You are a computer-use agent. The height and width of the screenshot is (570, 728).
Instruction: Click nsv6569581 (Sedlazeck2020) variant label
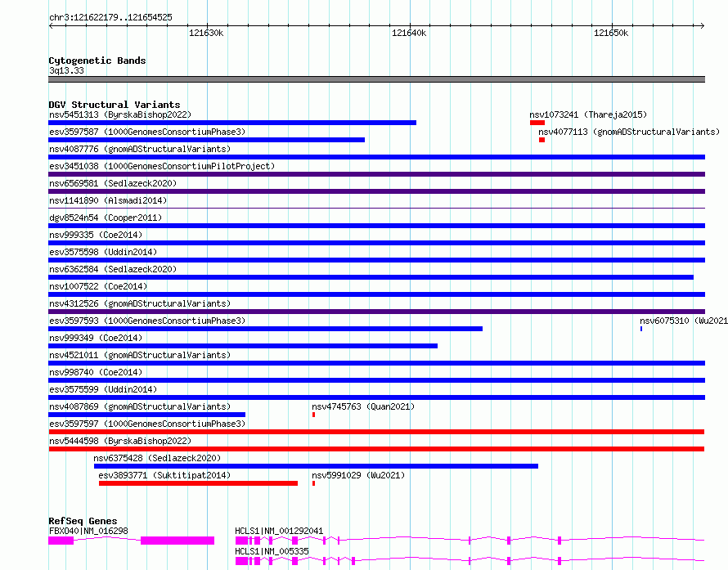tap(113, 183)
